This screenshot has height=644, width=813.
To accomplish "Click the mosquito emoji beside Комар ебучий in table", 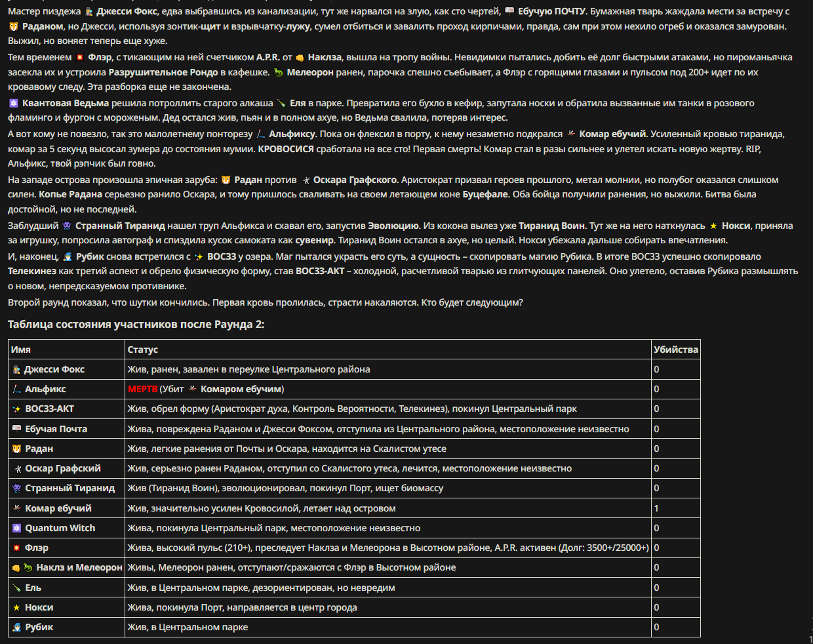I will (17, 508).
